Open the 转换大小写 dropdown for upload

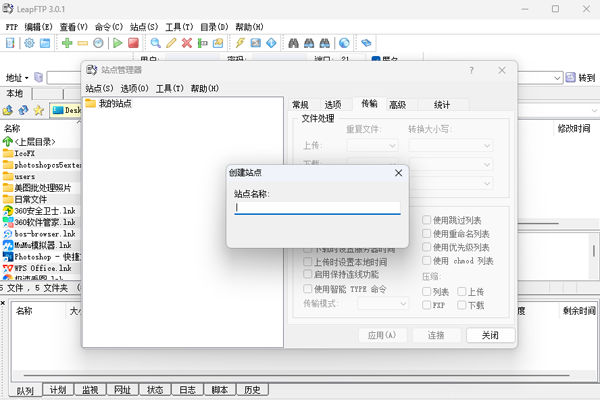pos(451,146)
